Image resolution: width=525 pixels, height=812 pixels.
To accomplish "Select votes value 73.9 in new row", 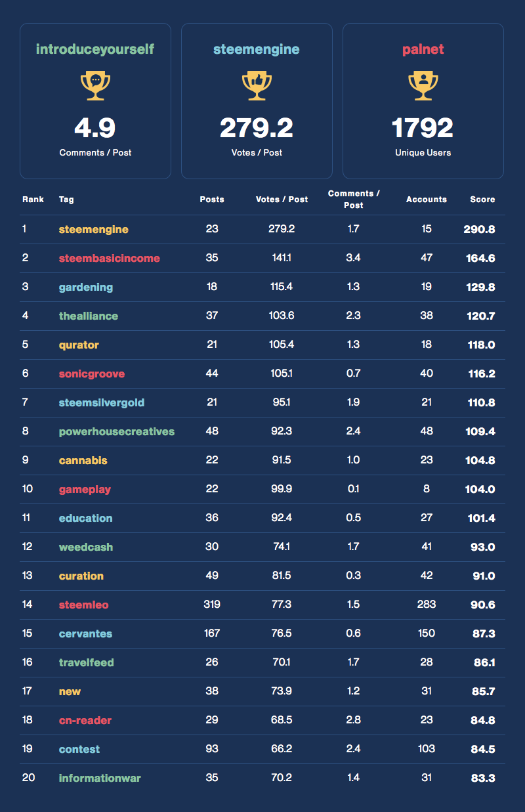I will click(282, 691).
